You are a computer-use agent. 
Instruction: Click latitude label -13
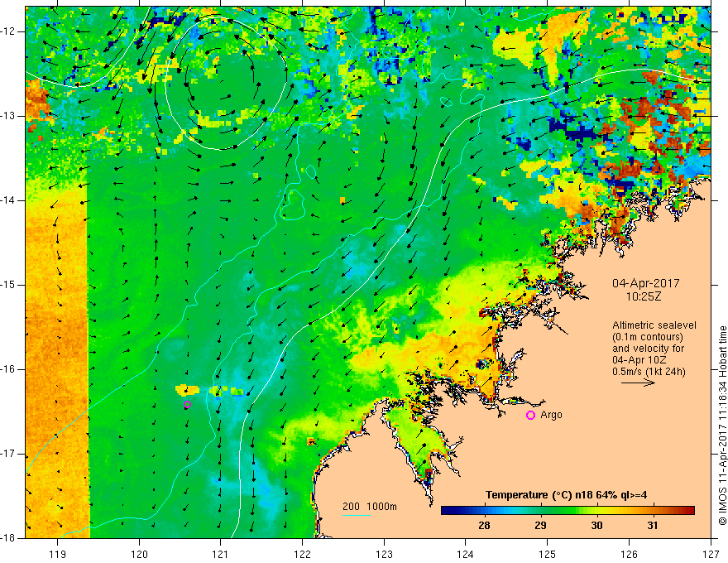point(8,116)
